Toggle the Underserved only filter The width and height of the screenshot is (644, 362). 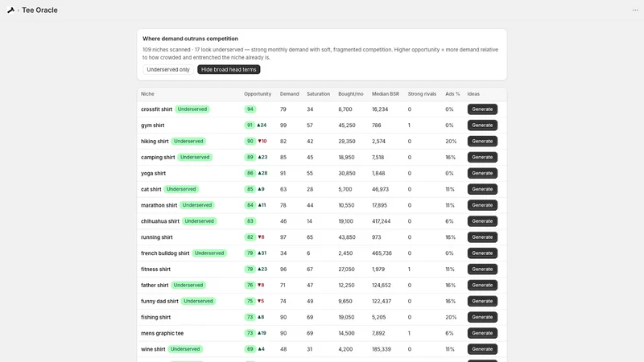click(168, 69)
